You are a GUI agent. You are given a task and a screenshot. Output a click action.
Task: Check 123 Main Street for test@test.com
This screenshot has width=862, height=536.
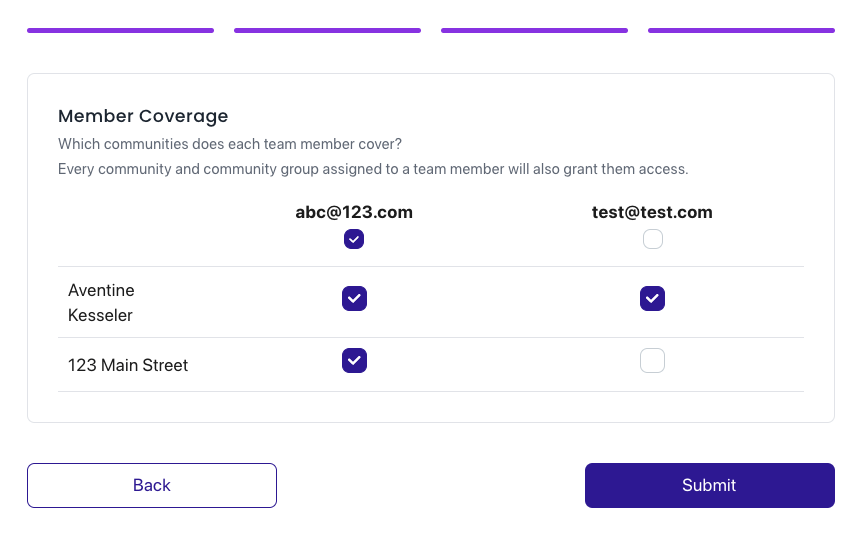pos(653,361)
